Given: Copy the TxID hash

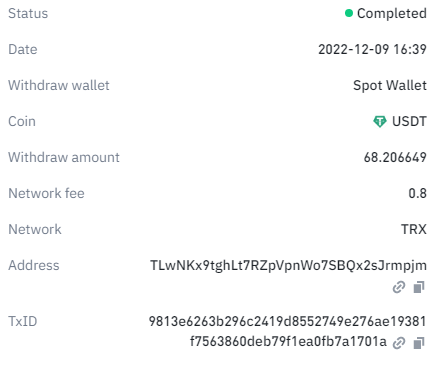Looking at the screenshot, I should pos(419,343).
